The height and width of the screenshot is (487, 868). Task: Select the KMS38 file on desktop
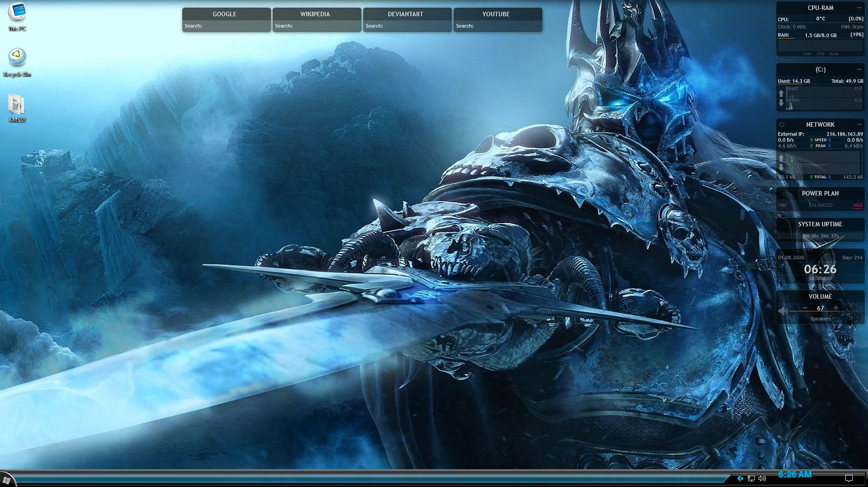coord(17,108)
